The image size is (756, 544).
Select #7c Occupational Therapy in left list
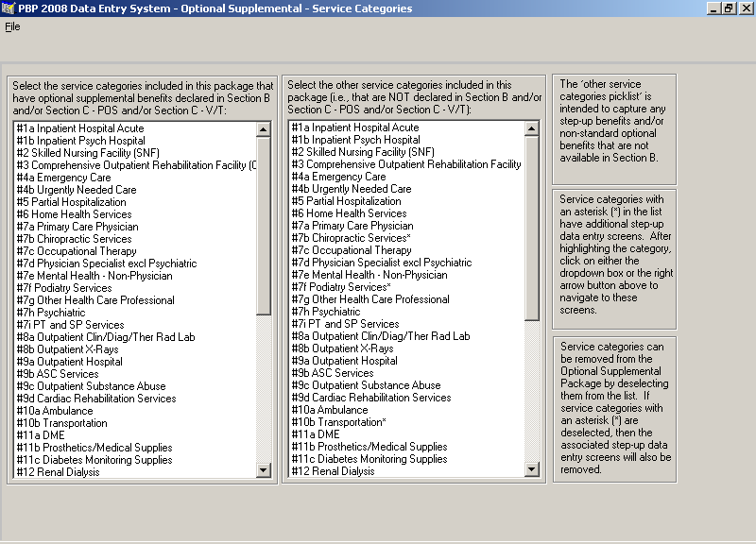point(135,251)
